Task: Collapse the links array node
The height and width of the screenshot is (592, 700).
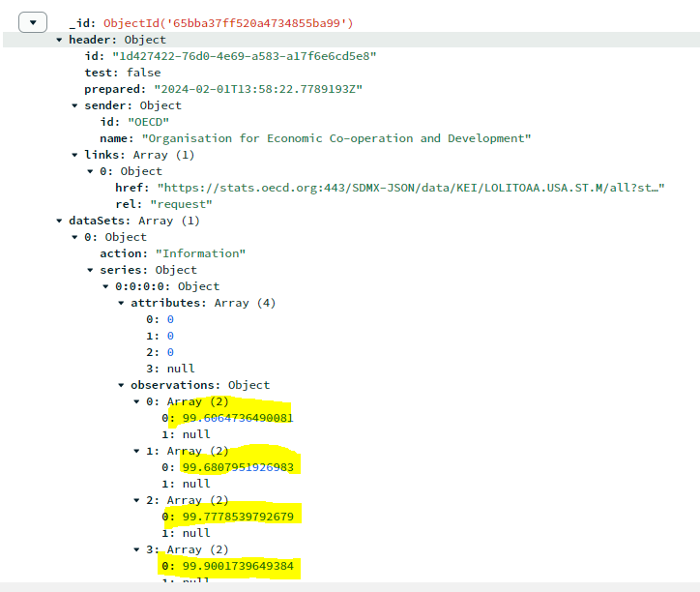Action: (75, 155)
